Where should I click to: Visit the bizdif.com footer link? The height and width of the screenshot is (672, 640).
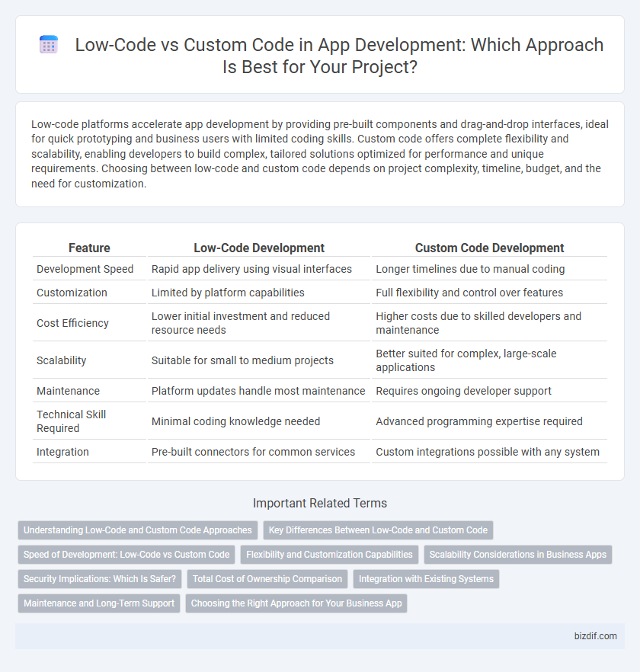click(x=595, y=636)
